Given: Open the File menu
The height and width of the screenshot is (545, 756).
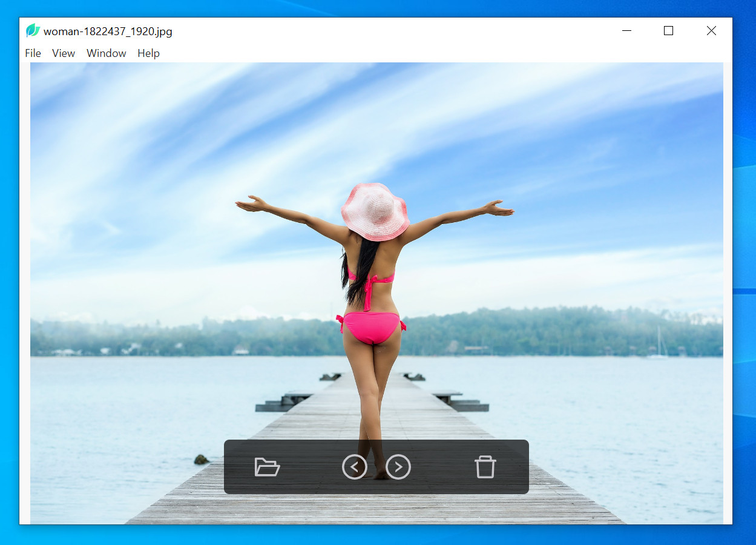Looking at the screenshot, I should point(33,53).
